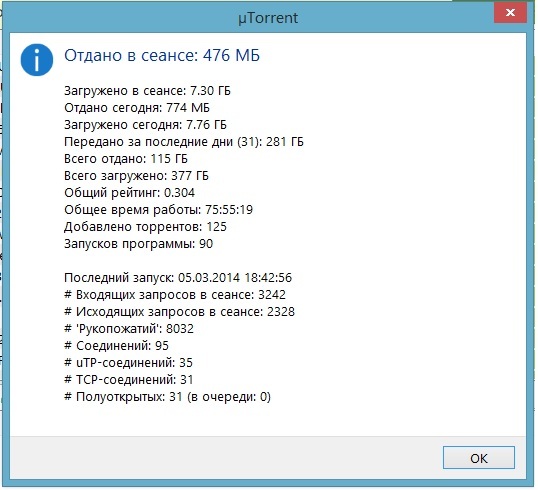This screenshot has height=490, width=538.
Task: Click the line 'Добавлено торрентов: 125'
Action: click(x=145, y=227)
